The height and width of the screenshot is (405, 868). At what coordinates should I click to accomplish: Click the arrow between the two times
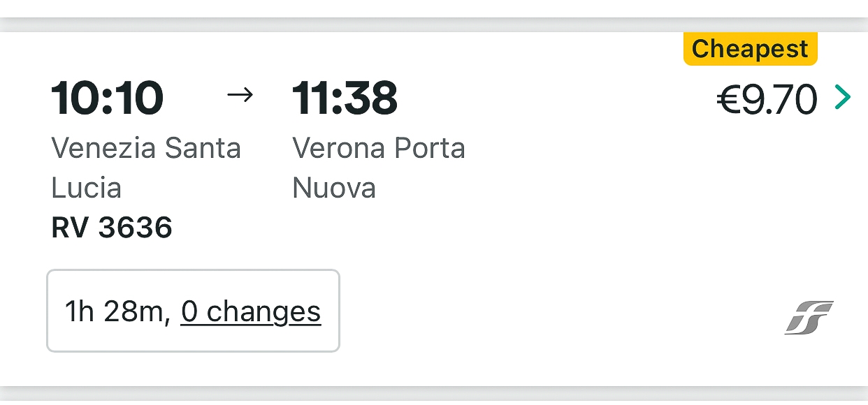point(240,95)
